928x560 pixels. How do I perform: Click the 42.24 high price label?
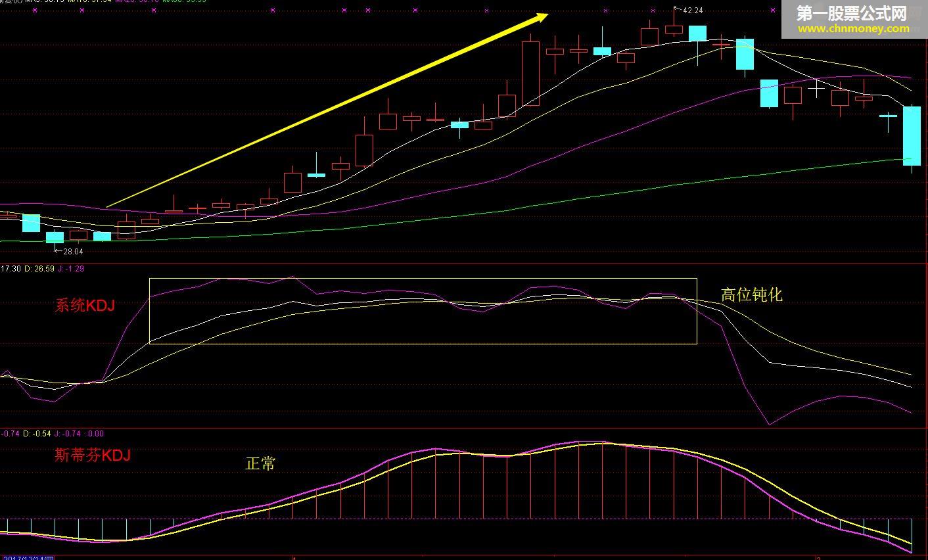[693, 10]
